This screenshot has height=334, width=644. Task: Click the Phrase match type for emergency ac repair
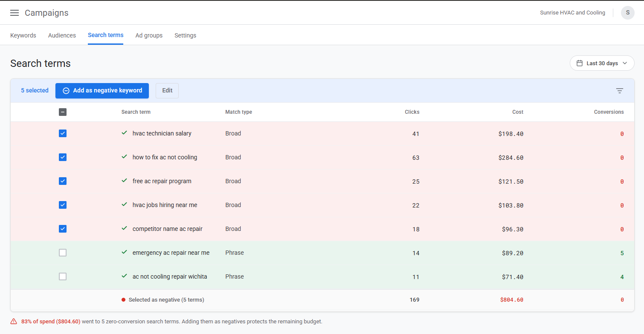tap(235, 253)
